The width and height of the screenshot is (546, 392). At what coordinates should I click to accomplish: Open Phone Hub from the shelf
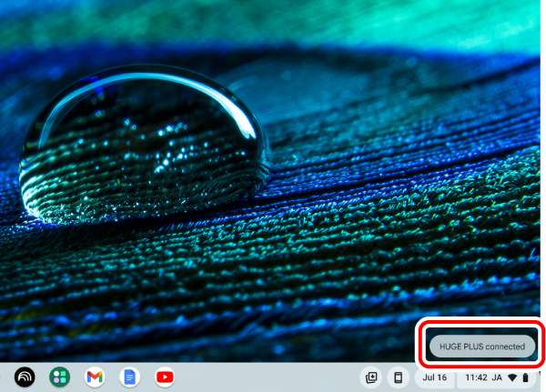click(398, 377)
